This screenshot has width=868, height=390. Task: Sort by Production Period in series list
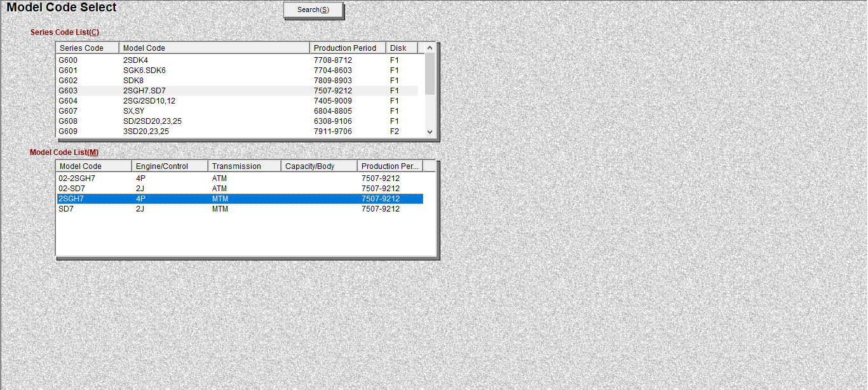click(x=347, y=48)
